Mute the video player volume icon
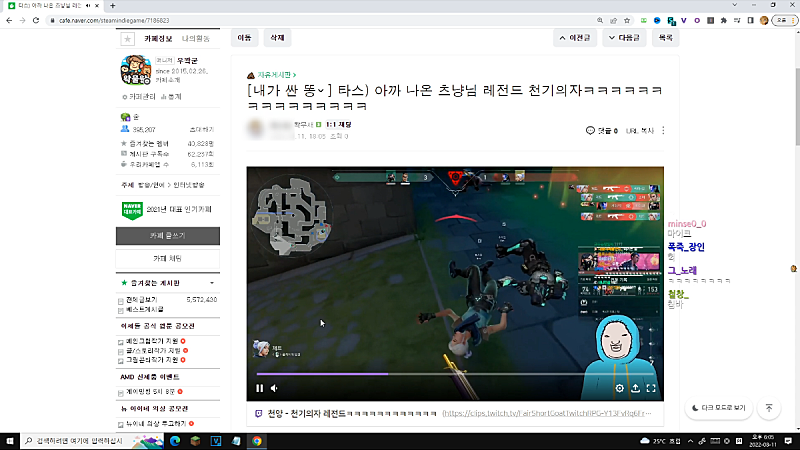Viewport: 800px width, 450px height. click(274, 388)
